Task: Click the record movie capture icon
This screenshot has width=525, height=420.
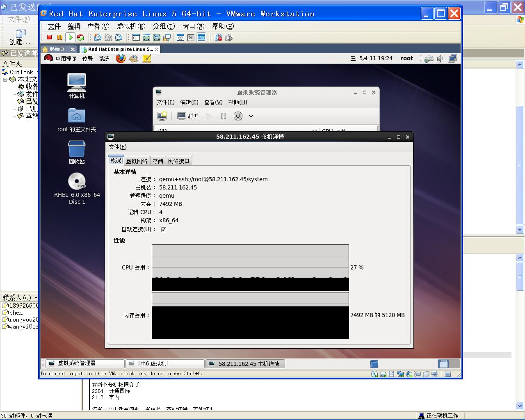Action: coord(219,37)
